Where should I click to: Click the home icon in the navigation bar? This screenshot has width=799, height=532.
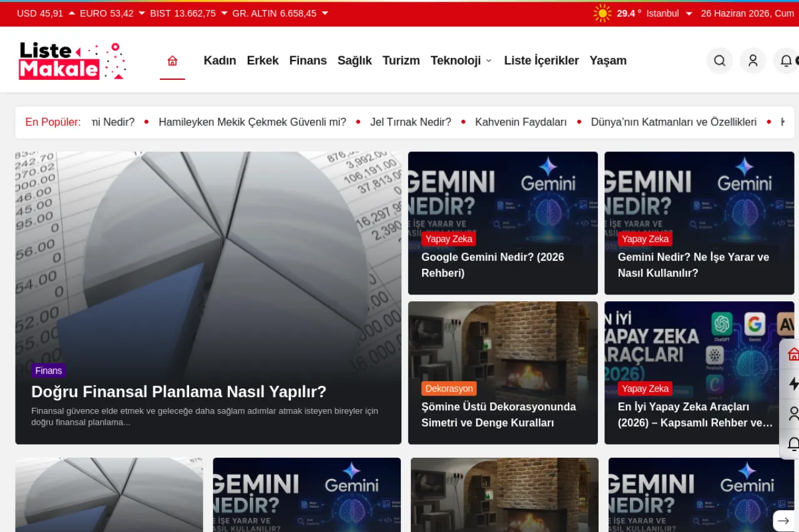[172, 60]
